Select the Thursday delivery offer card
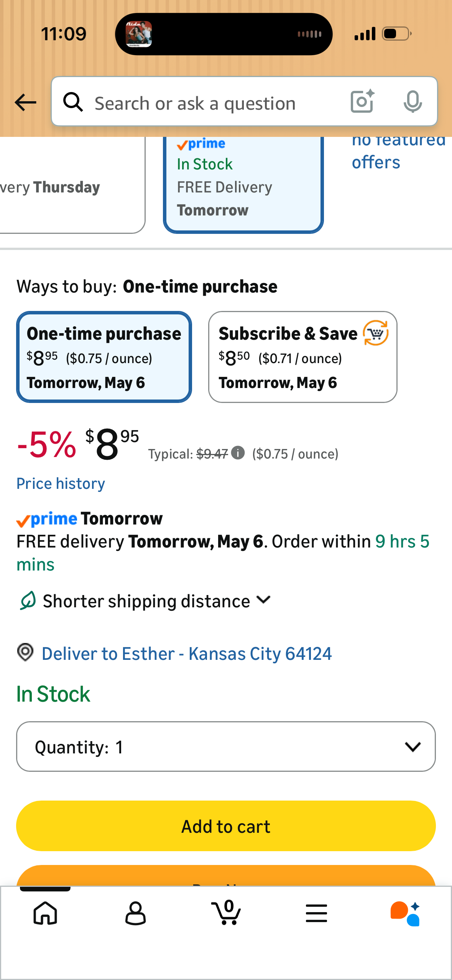The width and height of the screenshot is (452, 980). pyautogui.click(x=72, y=184)
